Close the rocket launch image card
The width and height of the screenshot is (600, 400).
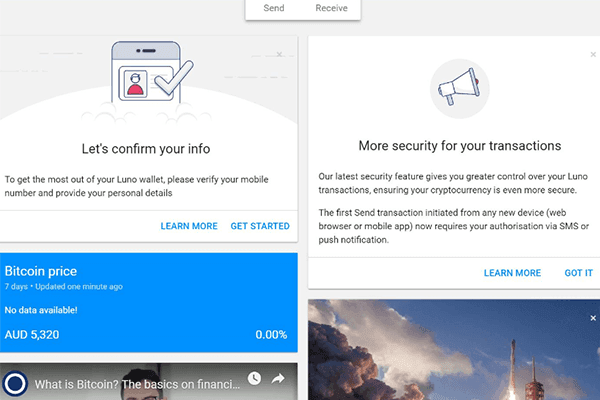[593, 318]
